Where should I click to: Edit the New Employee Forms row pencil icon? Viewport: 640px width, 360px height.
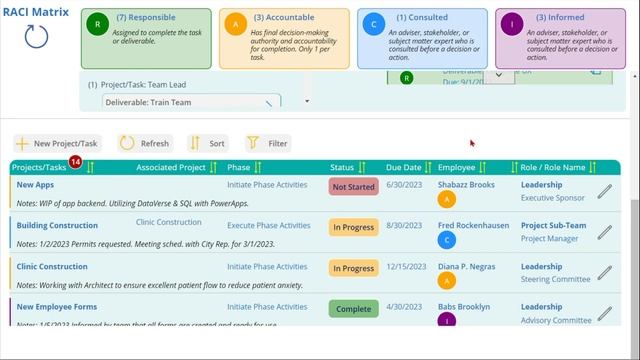pyautogui.click(x=604, y=313)
